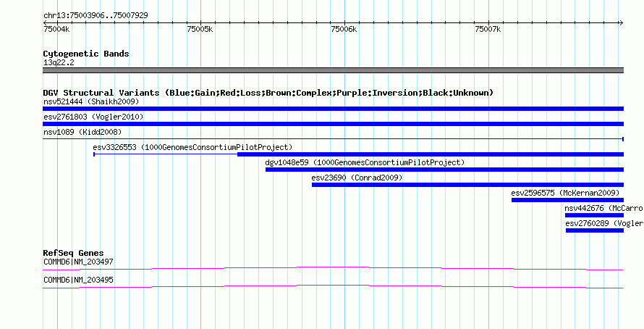The image size is (644, 329).
Task: Select the blue bar under nsv521444
Action: click(333, 109)
